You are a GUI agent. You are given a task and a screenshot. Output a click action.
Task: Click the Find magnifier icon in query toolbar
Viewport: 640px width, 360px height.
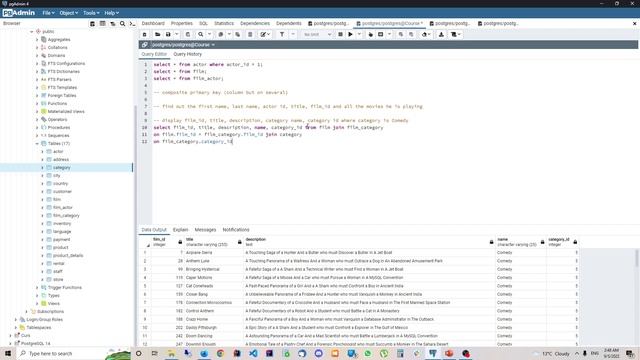coord(201,35)
